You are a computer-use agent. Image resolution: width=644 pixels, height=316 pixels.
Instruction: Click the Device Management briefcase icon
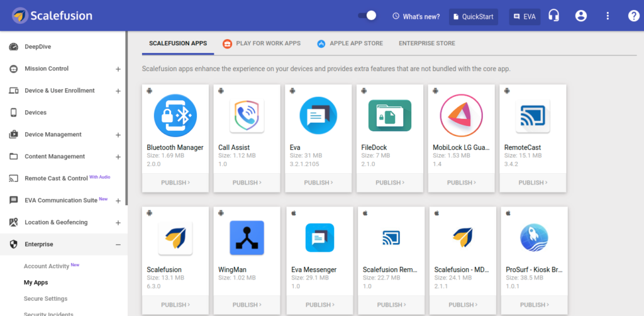click(14, 134)
